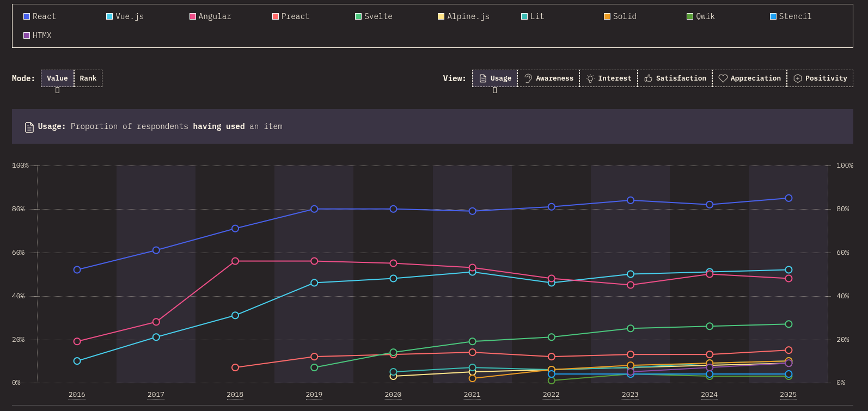Click the 2017 year axis label
868x411 pixels.
coord(156,395)
